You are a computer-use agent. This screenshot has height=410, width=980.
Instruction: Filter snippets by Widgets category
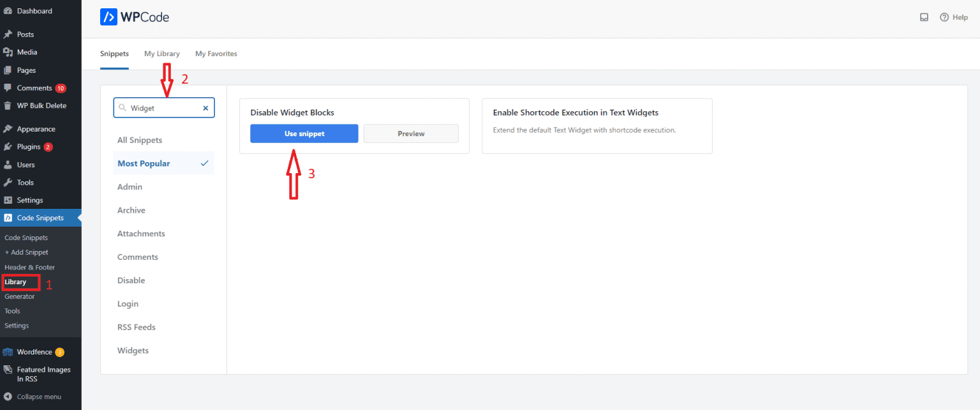133,351
